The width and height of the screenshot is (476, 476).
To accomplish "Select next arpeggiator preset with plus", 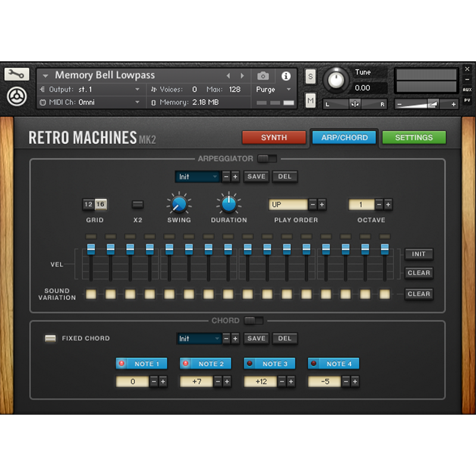I will 235,177.
